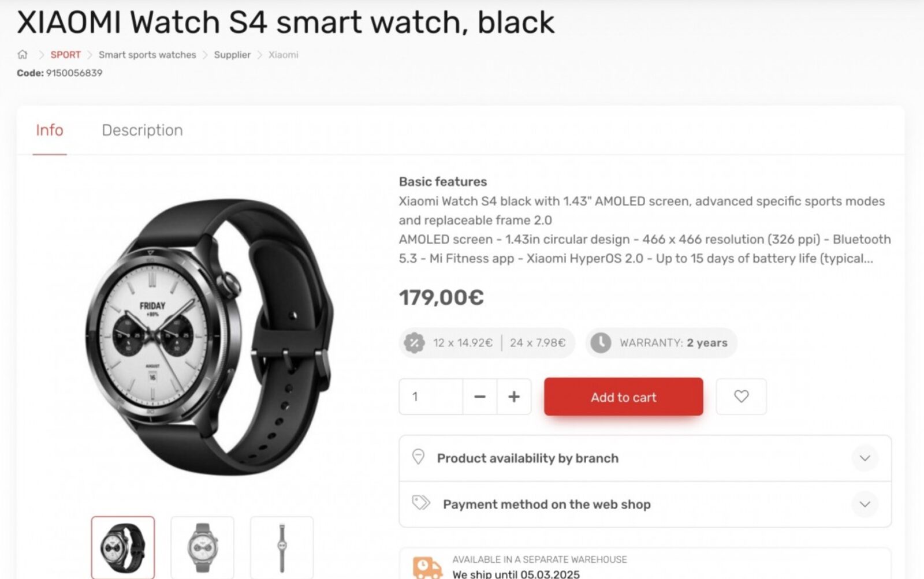Add watch to wishlist with heart icon
924x579 pixels.
click(742, 397)
